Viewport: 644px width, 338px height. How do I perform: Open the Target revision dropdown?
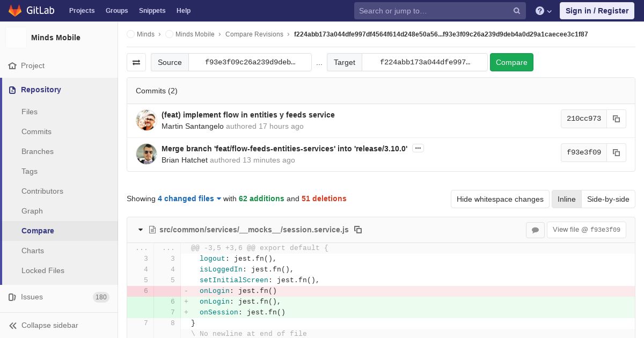tap(425, 62)
